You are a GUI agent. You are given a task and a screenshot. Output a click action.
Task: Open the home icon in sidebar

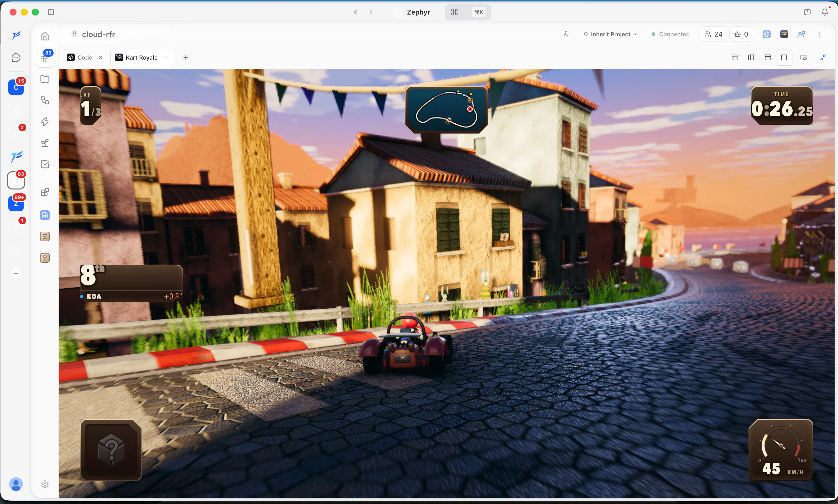click(45, 36)
